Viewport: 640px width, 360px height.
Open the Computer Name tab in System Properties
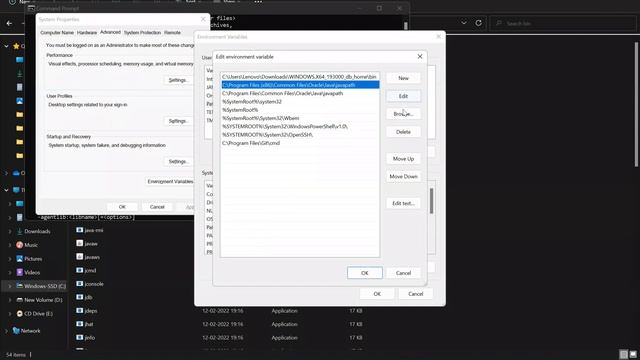point(57,32)
